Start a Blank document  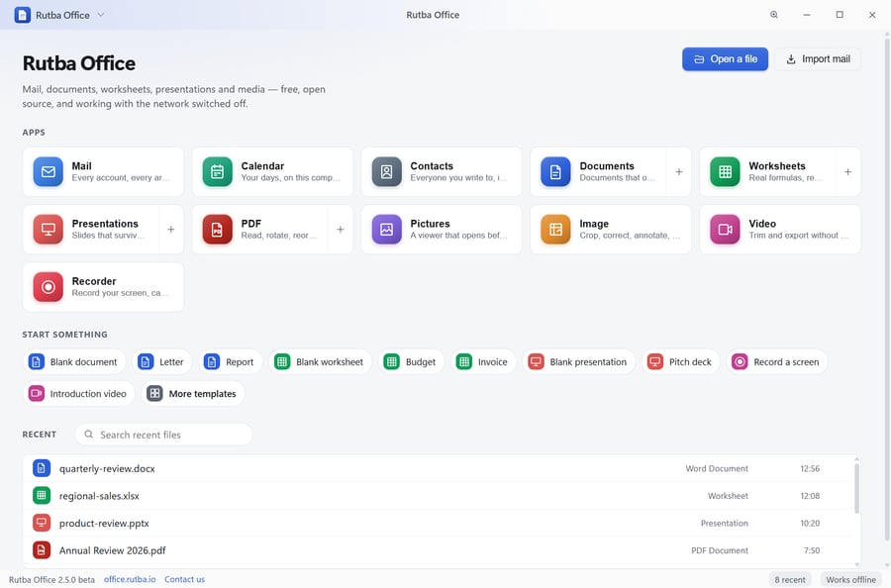coord(74,362)
